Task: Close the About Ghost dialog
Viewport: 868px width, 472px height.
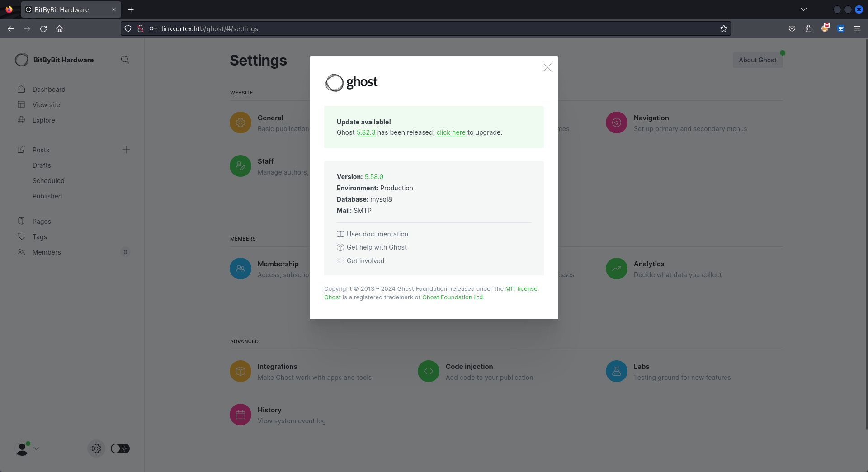Action: coord(547,67)
